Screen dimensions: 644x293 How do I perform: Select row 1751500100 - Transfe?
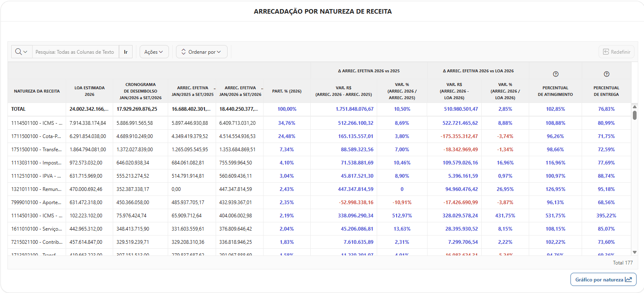[319, 150]
